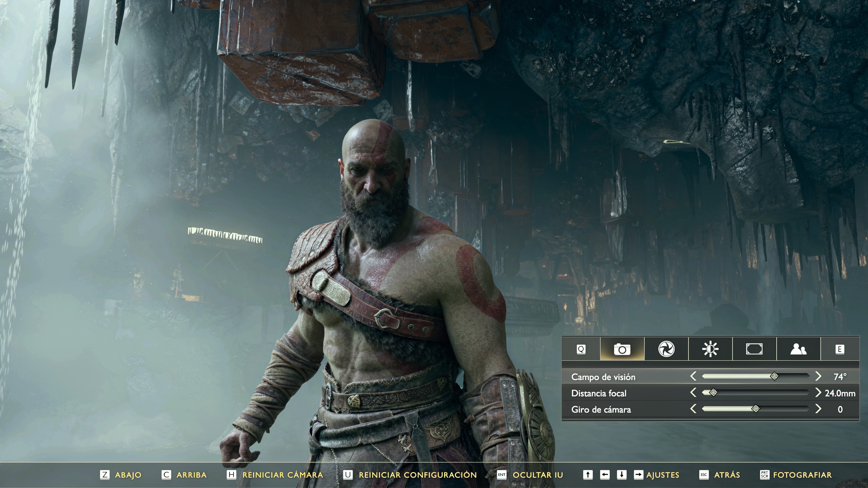868x488 pixels.
Task: Click the PRT SCR key icon
Action: point(764,475)
